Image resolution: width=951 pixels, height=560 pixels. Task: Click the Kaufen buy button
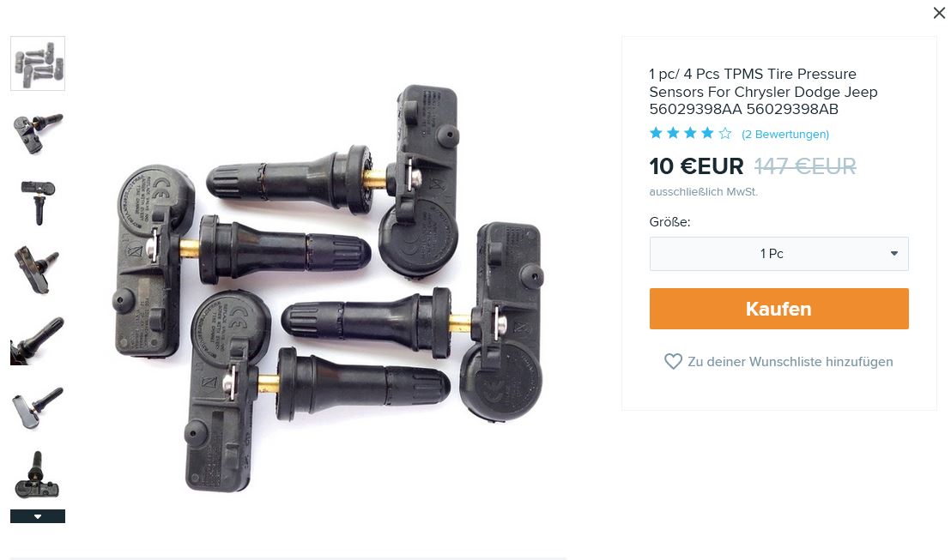[778, 309]
